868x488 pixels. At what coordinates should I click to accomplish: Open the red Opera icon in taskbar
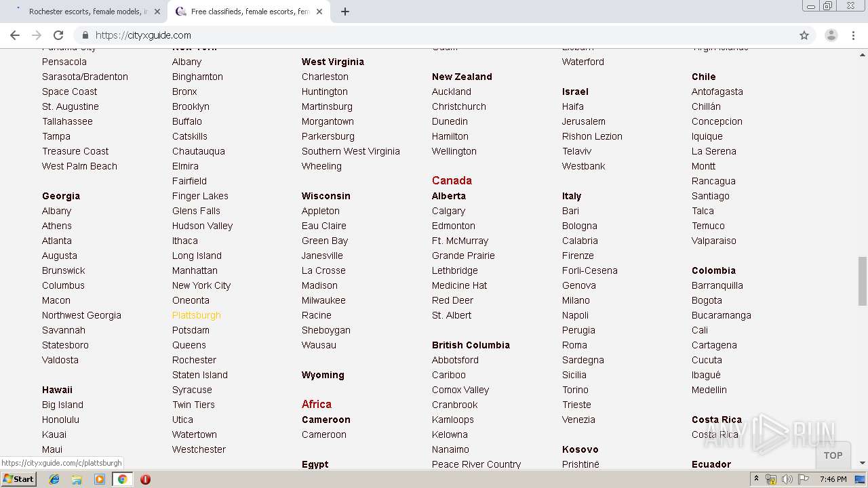tap(145, 479)
